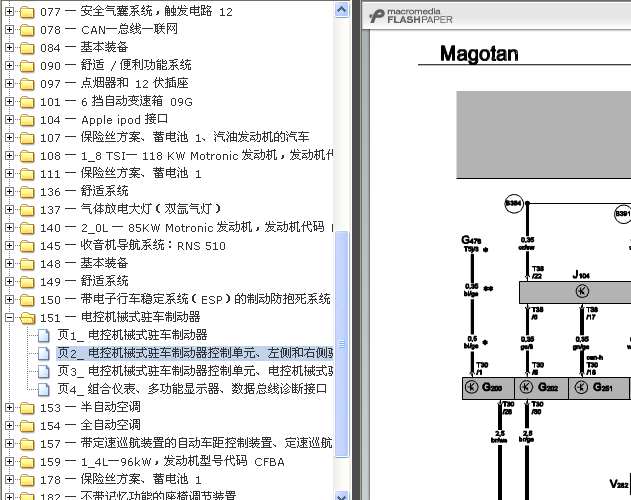Select tree item 104 Apple ipod 接口

tap(104, 119)
